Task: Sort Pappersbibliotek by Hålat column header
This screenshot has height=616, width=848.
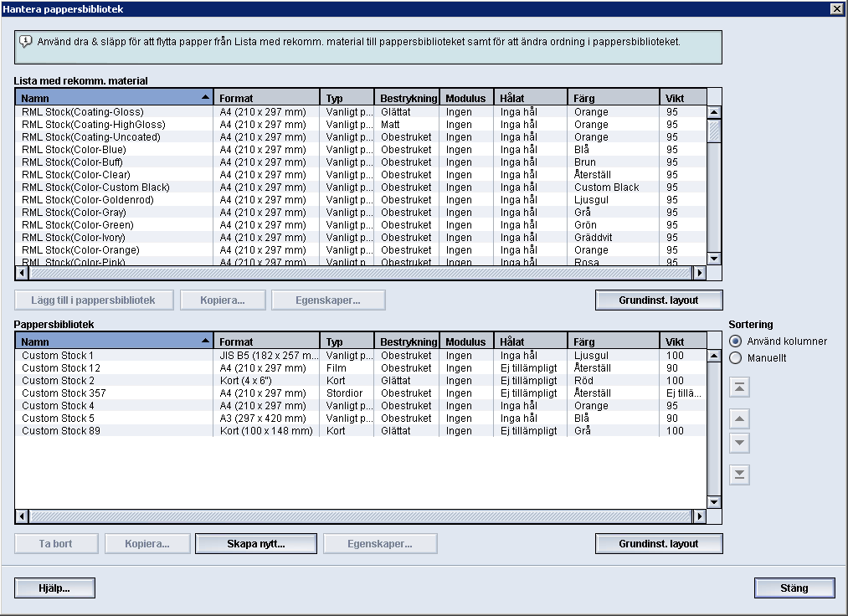Action: pyautogui.click(x=531, y=341)
